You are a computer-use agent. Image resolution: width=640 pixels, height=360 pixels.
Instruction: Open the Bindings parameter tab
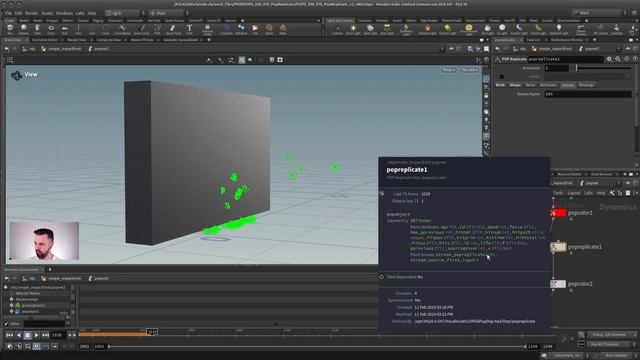pos(586,85)
